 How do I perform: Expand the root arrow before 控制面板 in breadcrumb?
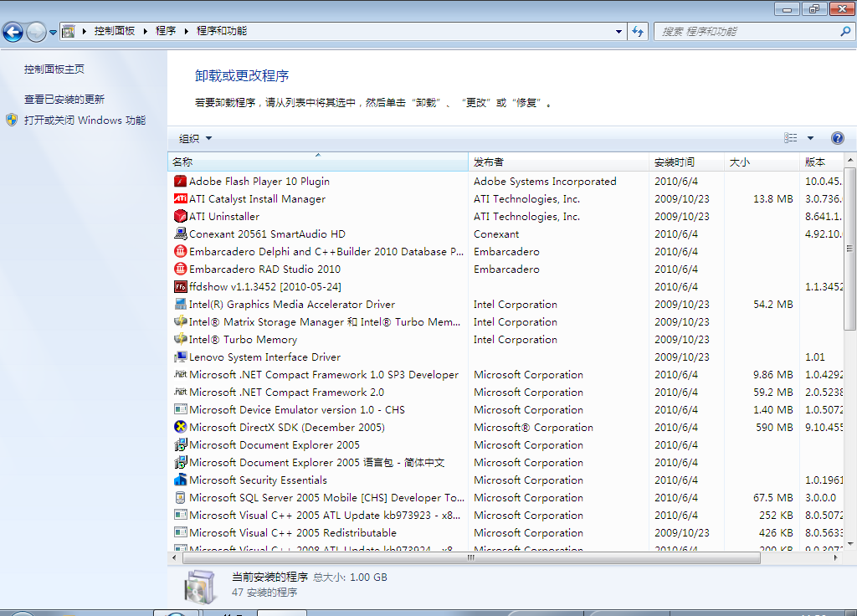click(x=85, y=31)
